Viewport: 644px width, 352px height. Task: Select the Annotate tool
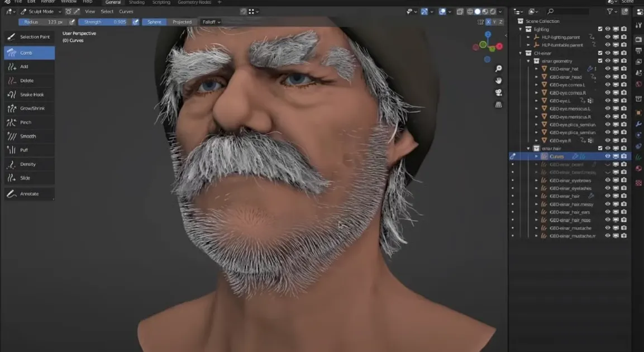28,194
